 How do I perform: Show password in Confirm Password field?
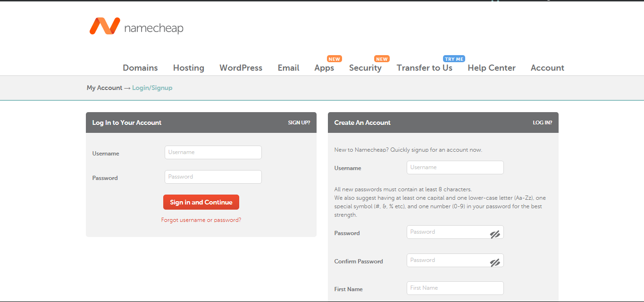[495, 262]
